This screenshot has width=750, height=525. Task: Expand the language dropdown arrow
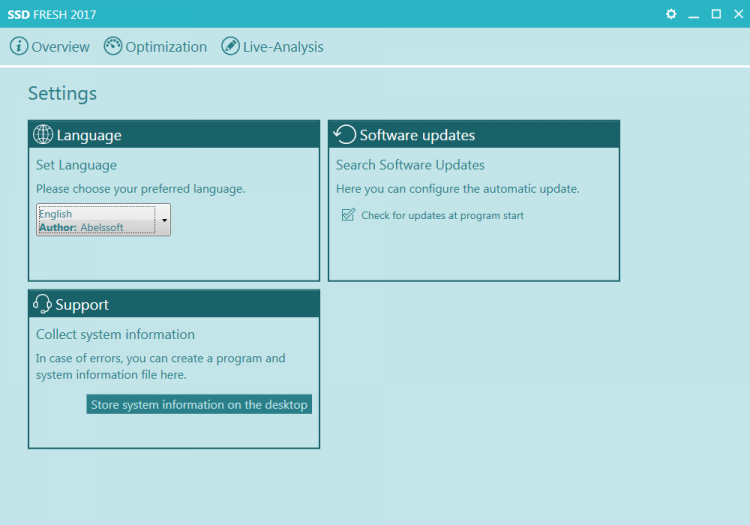tap(164, 220)
